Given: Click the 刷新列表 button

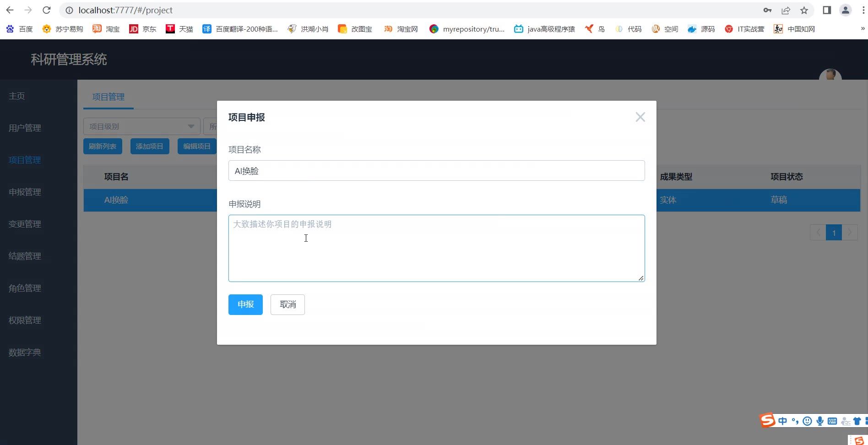Looking at the screenshot, I should (103, 147).
